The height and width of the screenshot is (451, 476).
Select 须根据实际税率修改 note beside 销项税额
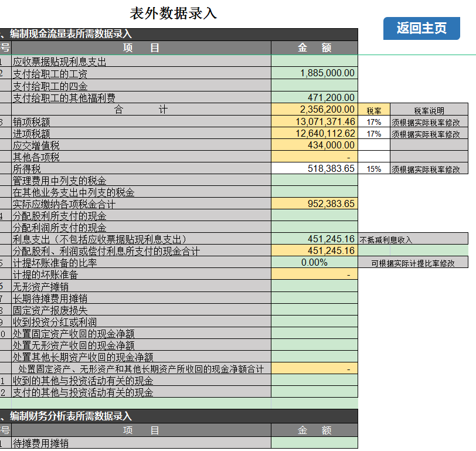coord(429,121)
